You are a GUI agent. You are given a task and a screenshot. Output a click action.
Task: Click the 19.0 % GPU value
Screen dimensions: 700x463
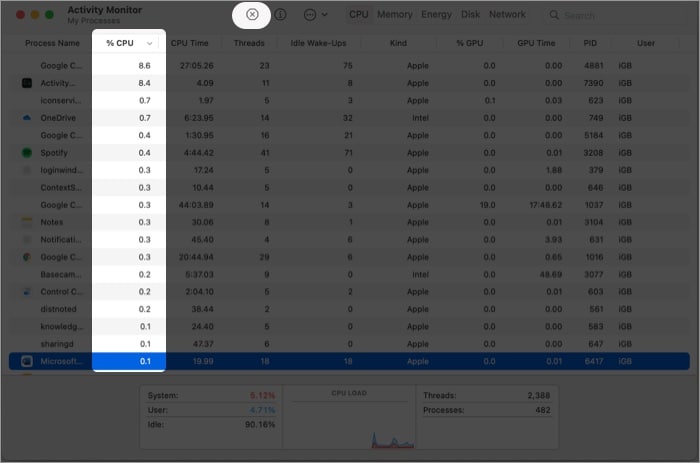pos(487,205)
